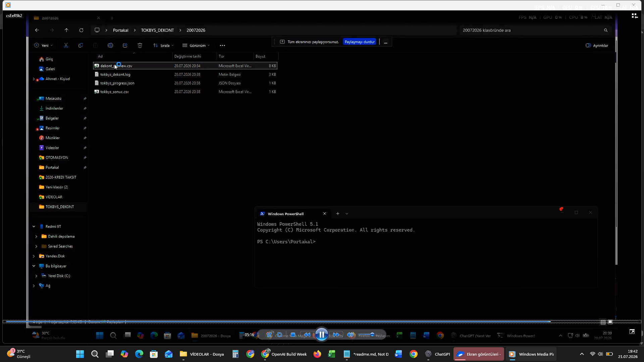This screenshot has height=362, width=644.
Task: Turn on repeat in media player controls
Action: 279,335
